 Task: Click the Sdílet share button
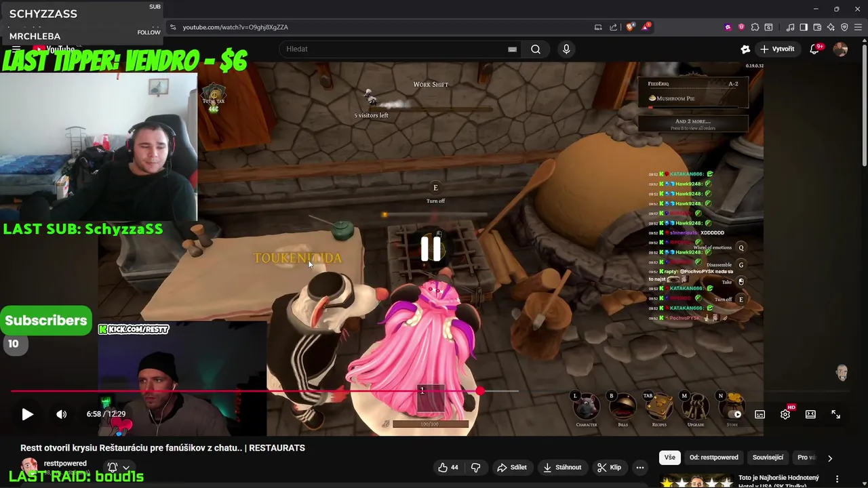(512, 467)
